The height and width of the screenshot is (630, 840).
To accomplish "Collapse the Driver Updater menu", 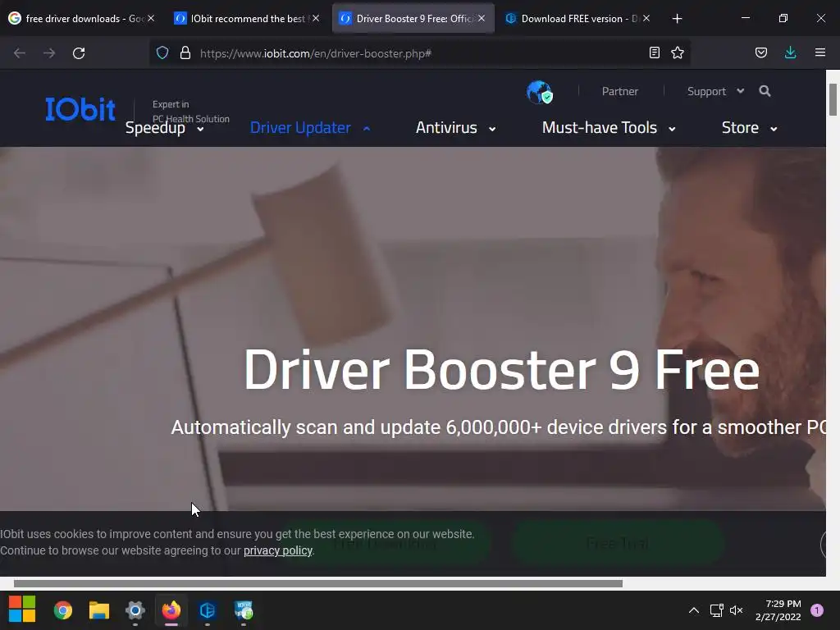I will pyautogui.click(x=310, y=127).
